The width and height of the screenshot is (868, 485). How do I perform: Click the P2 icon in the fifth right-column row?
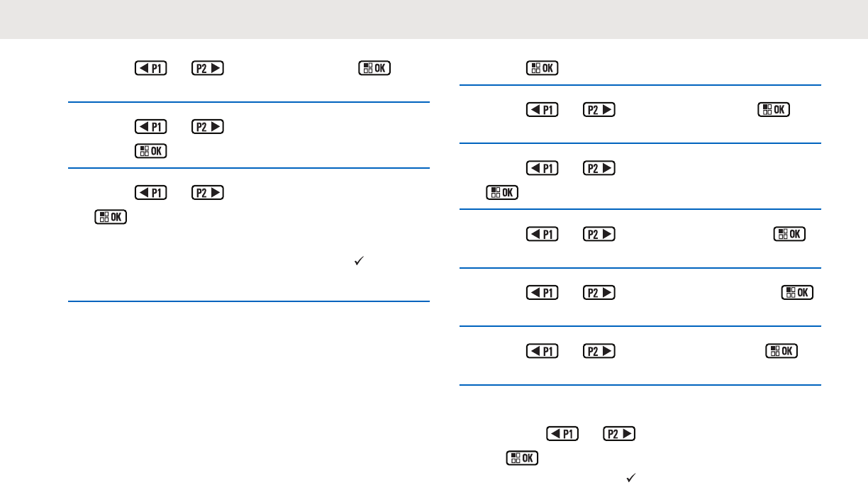coord(599,293)
